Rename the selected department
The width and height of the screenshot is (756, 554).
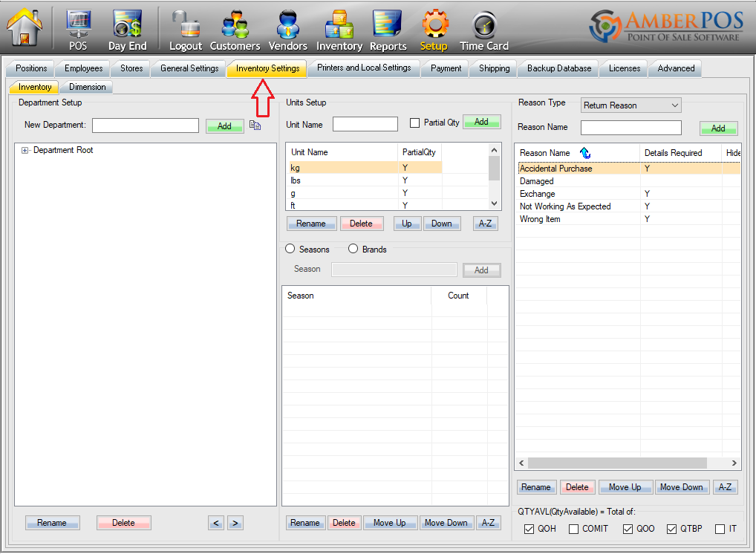(x=52, y=523)
